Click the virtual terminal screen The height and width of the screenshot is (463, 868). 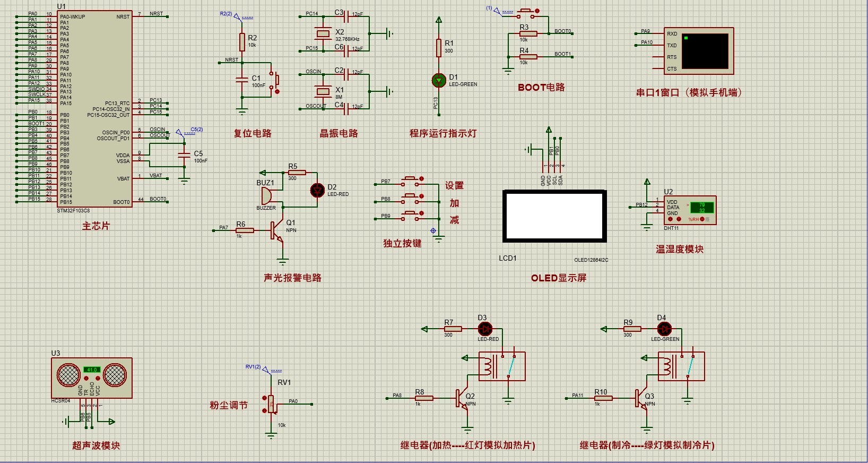(x=705, y=51)
